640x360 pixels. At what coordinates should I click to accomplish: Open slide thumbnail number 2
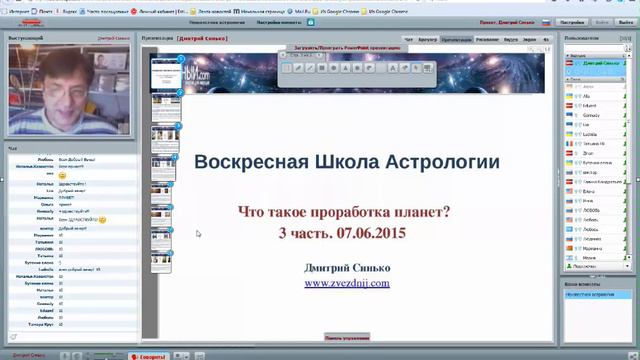coord(166,107)
